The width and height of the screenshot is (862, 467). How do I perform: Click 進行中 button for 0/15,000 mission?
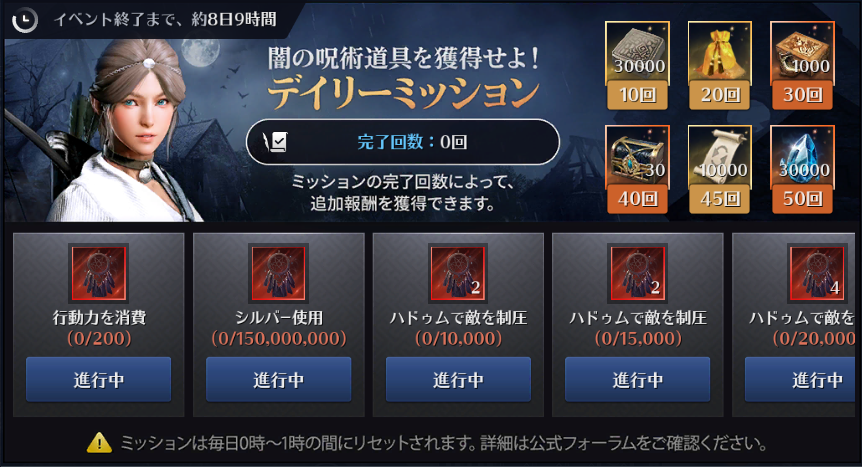tap(638, 380)
